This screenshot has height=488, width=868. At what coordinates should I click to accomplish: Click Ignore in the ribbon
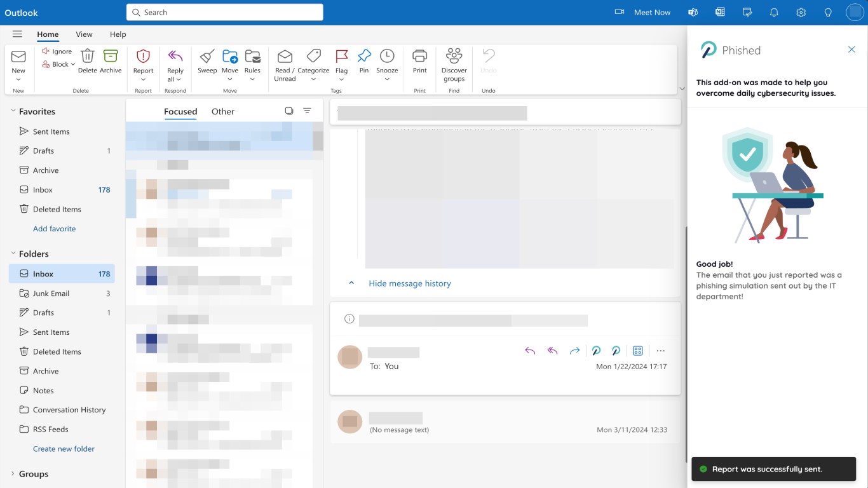pos(57,51)
